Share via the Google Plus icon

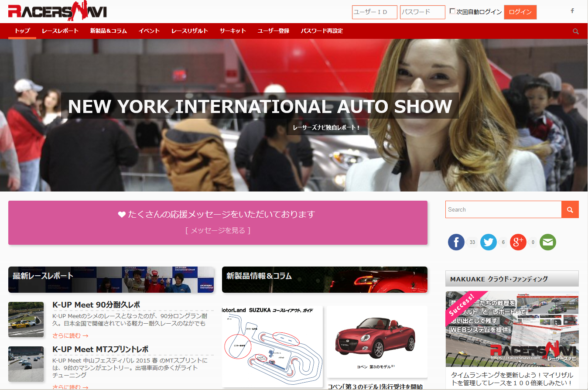pyautogui.click(x=518, y=242)
